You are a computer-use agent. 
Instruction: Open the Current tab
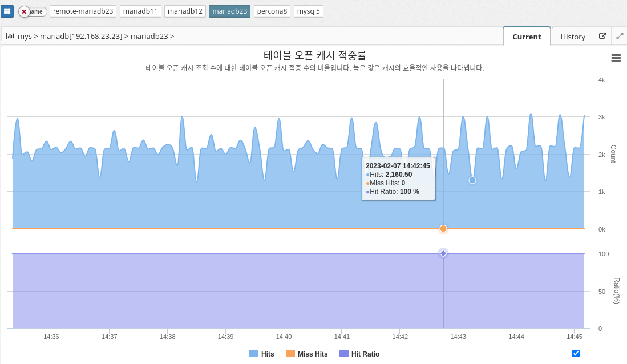[x=527, y=37]
